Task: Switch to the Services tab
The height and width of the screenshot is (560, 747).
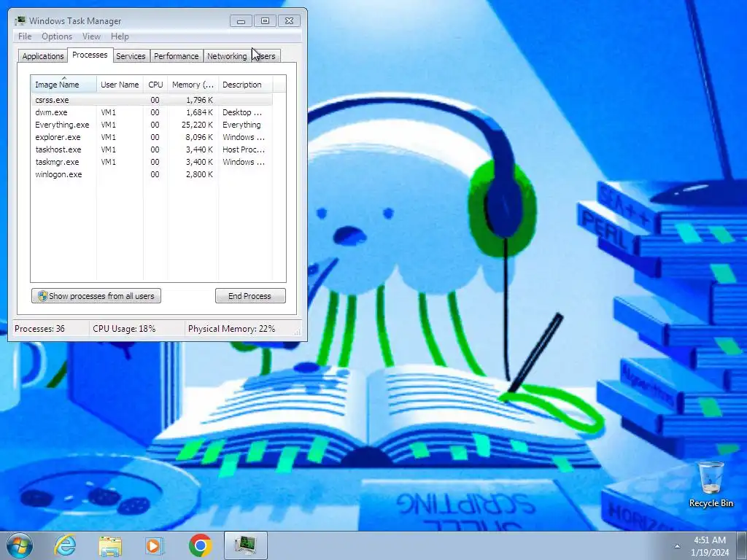Action: pos(131,56)
